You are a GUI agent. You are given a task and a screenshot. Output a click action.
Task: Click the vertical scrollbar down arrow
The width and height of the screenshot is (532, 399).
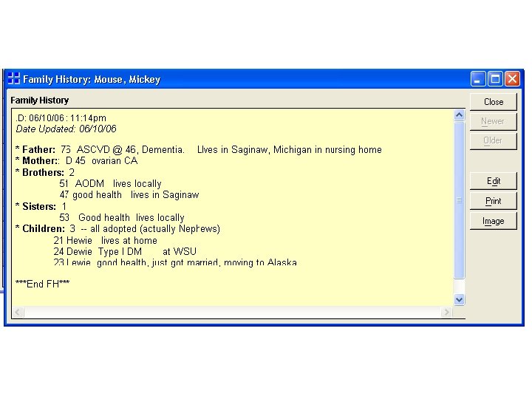pyautogui.click(x=459, y=299)
